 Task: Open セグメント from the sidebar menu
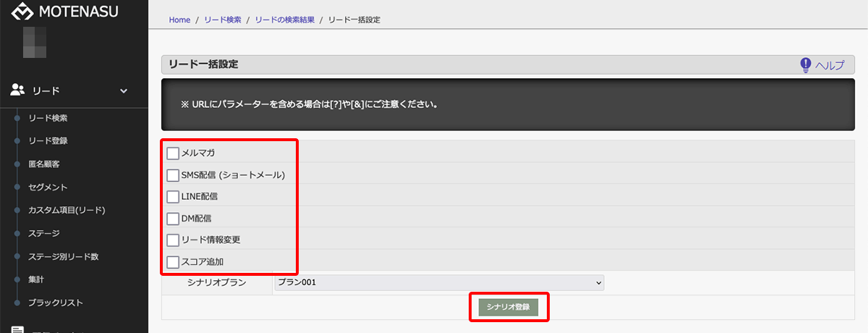pos(48,187)
